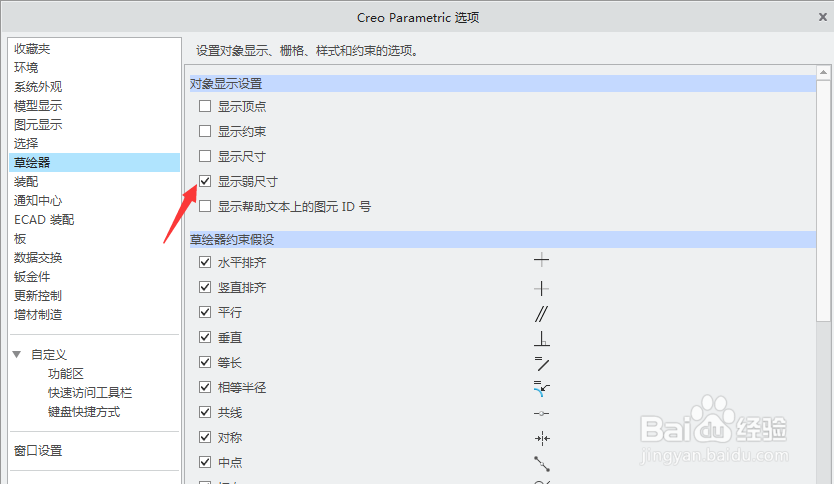Click the equal length constraint icon

pyautogui.click(x=541, y=364)
